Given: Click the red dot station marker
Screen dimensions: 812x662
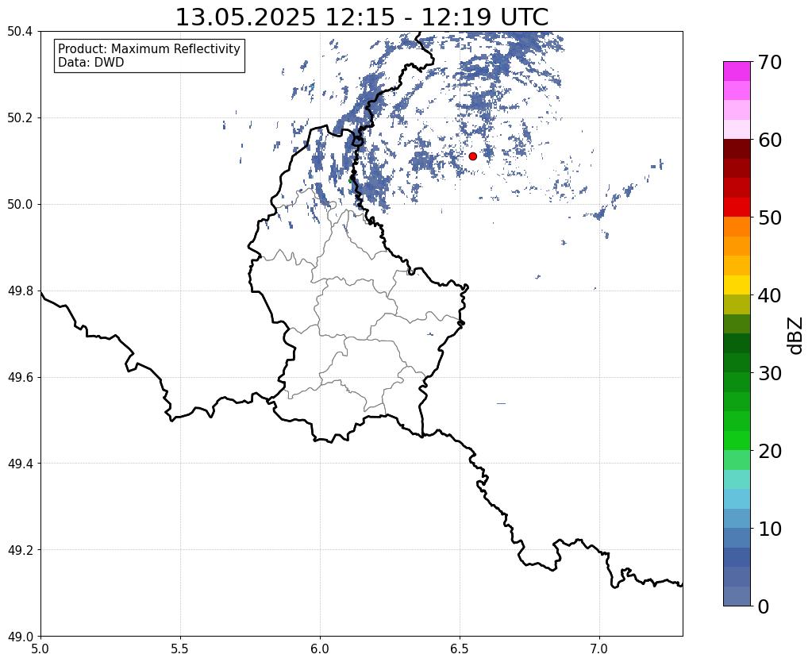Looking at the screenshot, I should (x=472, y=156).
